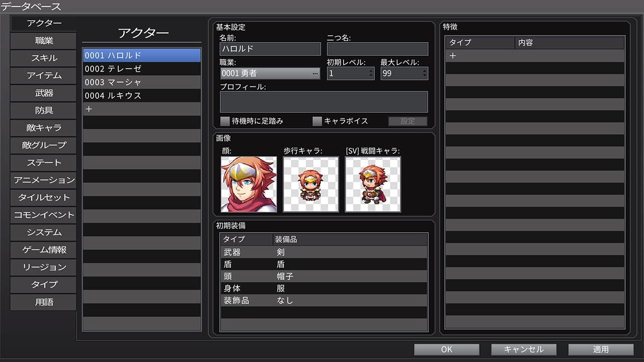Open the スキル tab
This screenshot has height=362, width=644.
point(44,58)
